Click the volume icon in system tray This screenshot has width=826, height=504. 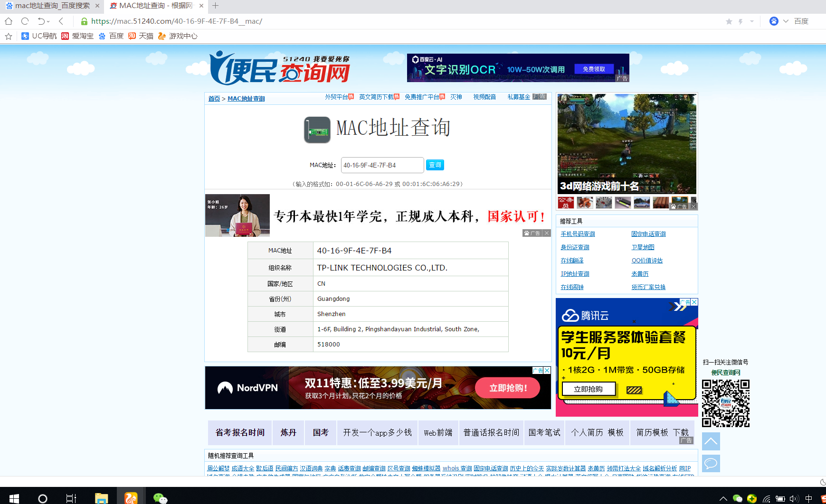(794, 498)
